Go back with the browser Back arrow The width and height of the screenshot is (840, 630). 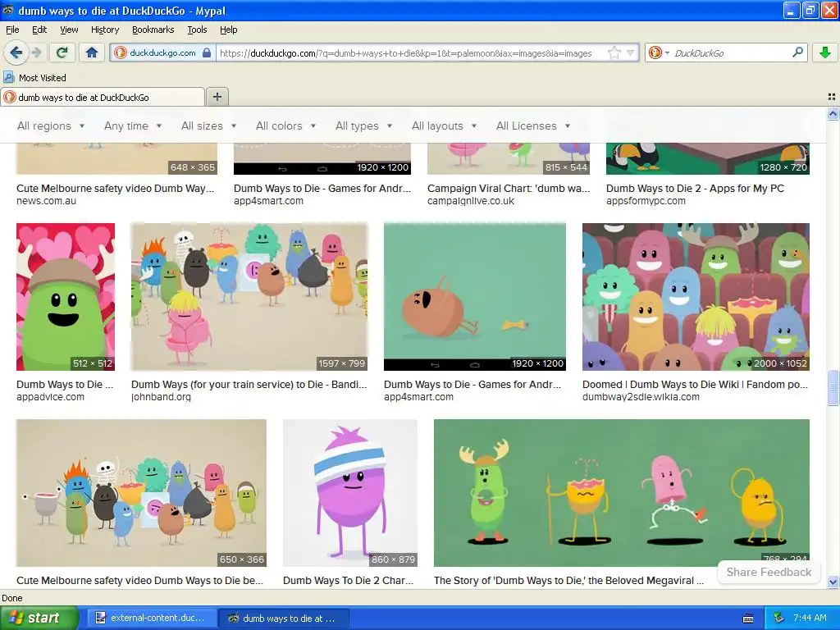point(16,52)
